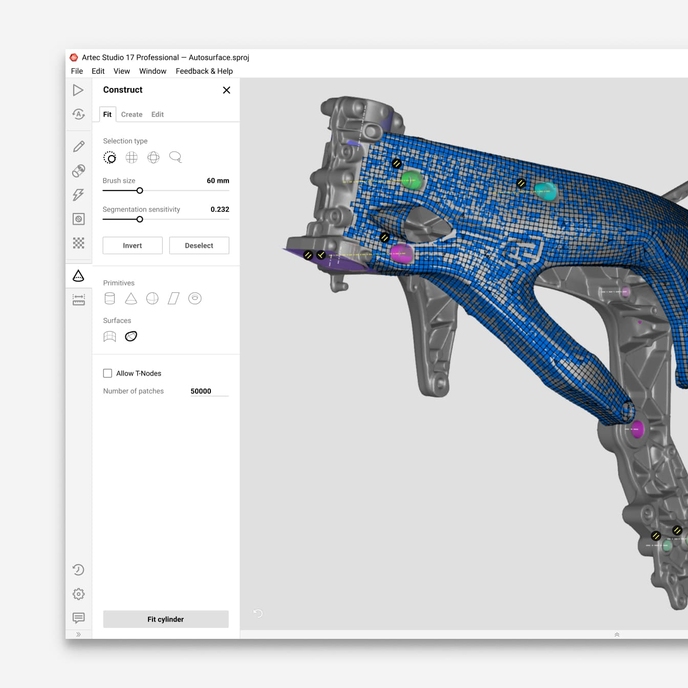Viewport: 688px width, 688px height.
Task: Open the Editor pencil icon
Action: 79,146
